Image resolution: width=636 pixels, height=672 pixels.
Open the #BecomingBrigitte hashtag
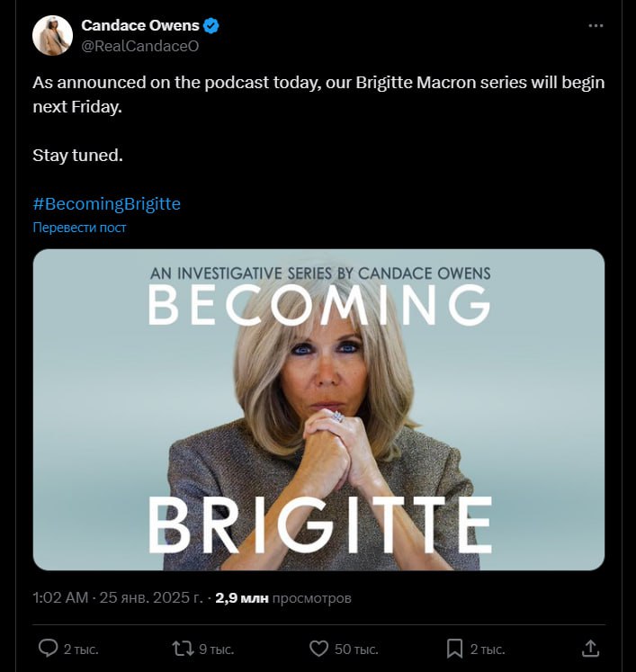106,204
